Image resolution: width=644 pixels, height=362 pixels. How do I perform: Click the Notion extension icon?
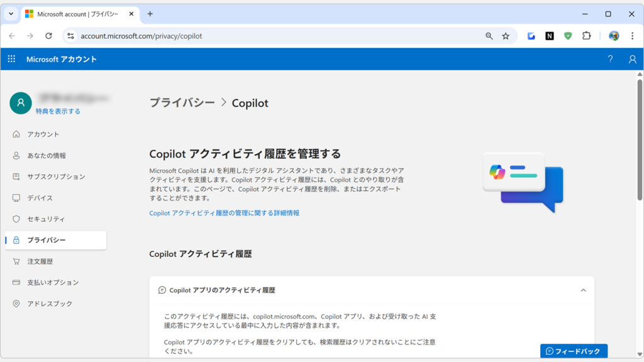[549, 36]
